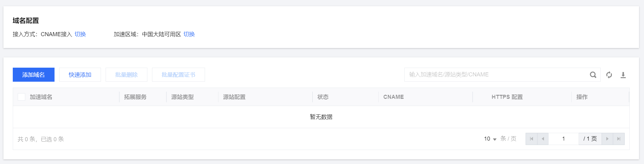644x164 pixels.
Task: Click the search magnifier icon
Action: pyautogui.click(x=593, y=75)
